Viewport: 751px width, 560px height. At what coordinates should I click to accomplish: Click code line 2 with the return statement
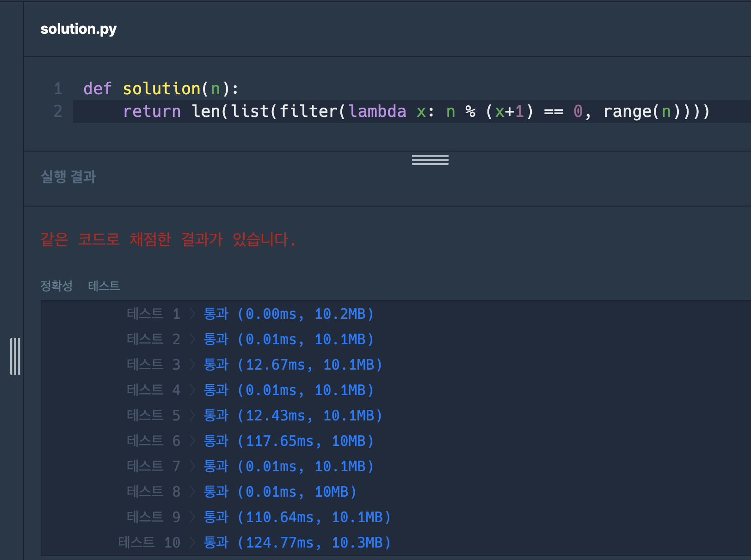[416, 111]
